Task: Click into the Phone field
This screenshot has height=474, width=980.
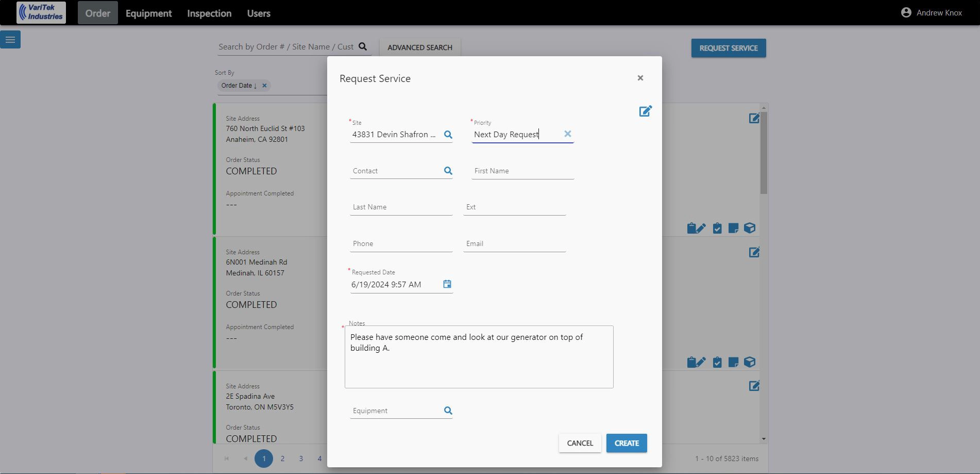Action: pos(401,243)
